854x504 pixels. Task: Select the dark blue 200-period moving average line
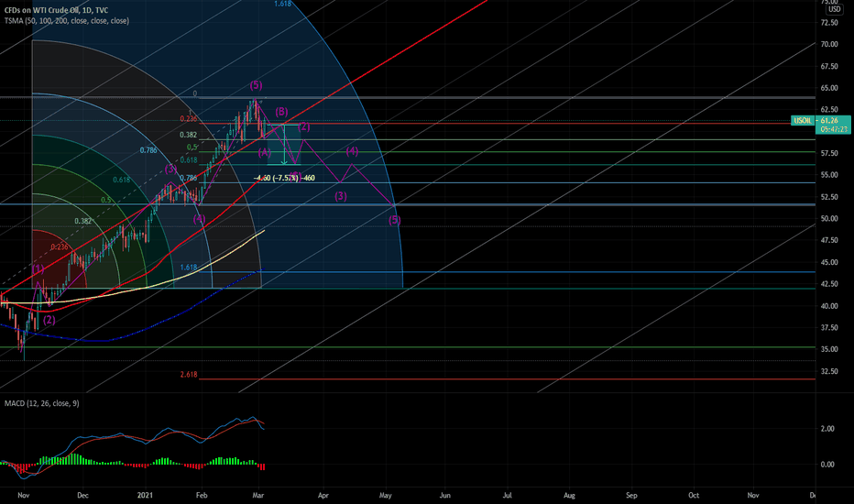[109, 341]
